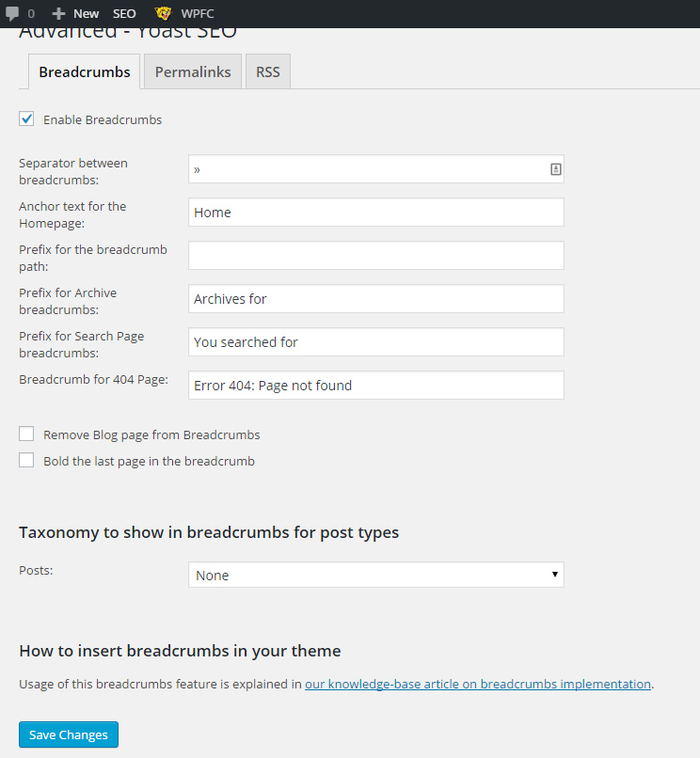Check Bold the last page in the breadcrumb
Image resolution: width=700 pixels, height=758 pixels.
point(26,460)
